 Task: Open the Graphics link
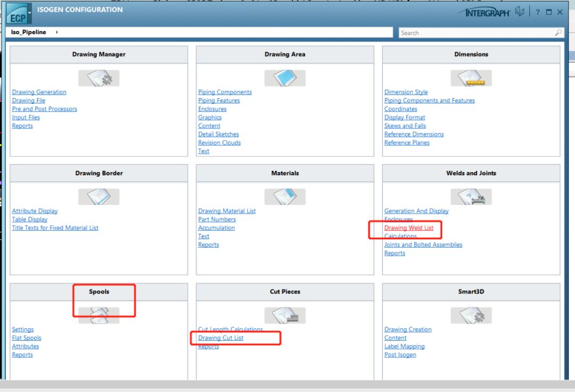point(210,117)
